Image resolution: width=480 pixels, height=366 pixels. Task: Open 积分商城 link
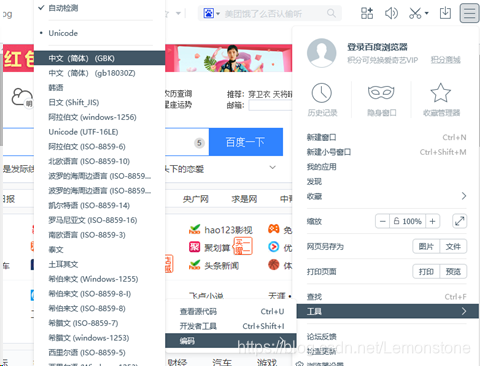(x=446, y=60)
